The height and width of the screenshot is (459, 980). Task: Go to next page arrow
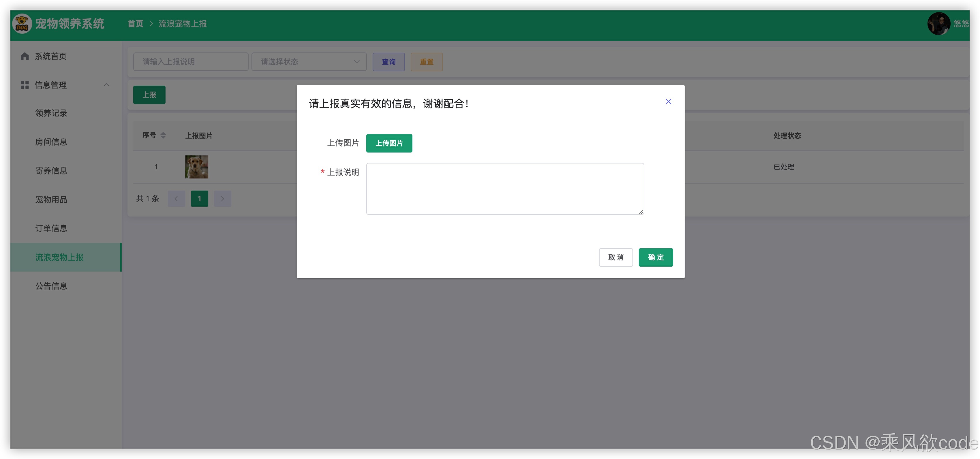pyautogui.click(x=223, y=199)
